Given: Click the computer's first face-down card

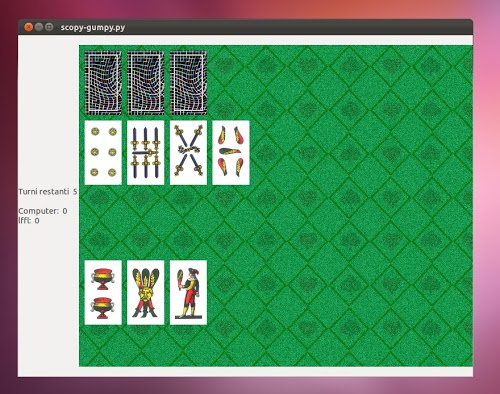Looking at the screenshot, I should pos(103,83).
